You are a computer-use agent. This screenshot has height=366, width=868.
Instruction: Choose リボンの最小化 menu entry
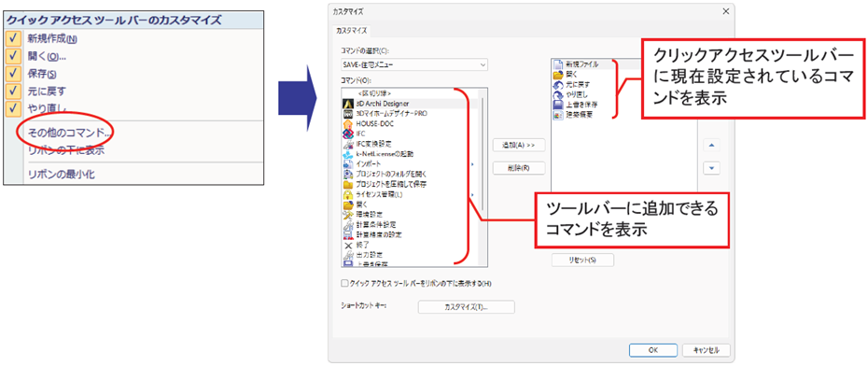point(62,175)
